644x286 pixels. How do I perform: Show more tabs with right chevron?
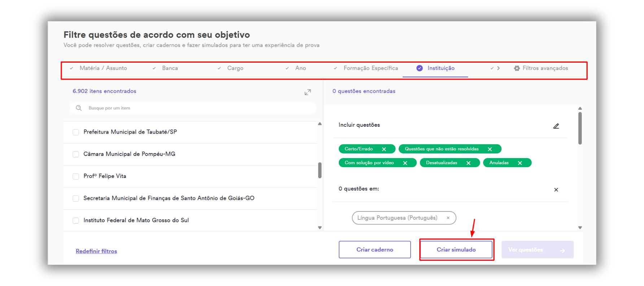498,68
